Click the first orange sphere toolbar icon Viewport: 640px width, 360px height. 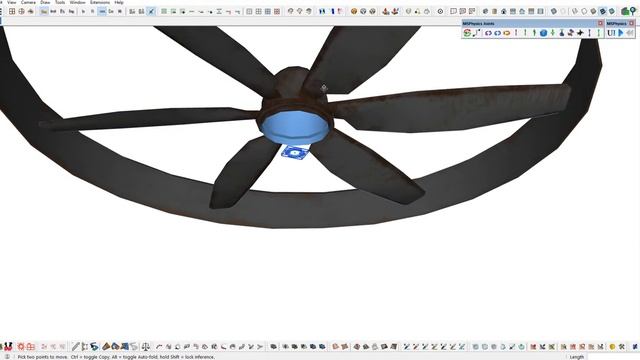click(354, 11)
